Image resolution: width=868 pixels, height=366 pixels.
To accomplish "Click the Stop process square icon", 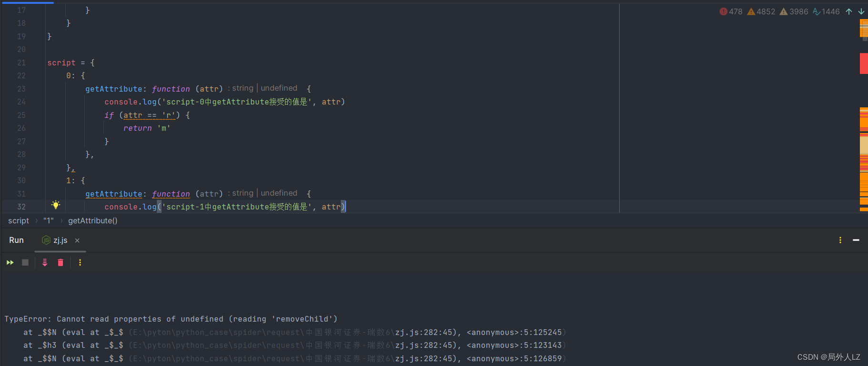I will tap(25, 262).
